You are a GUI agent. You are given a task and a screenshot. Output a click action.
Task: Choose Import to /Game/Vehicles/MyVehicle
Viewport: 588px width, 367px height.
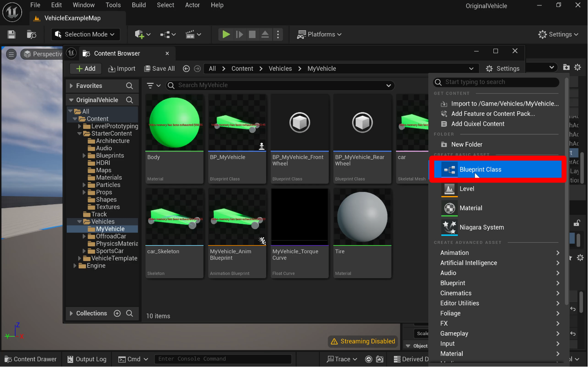click(500, 104)
